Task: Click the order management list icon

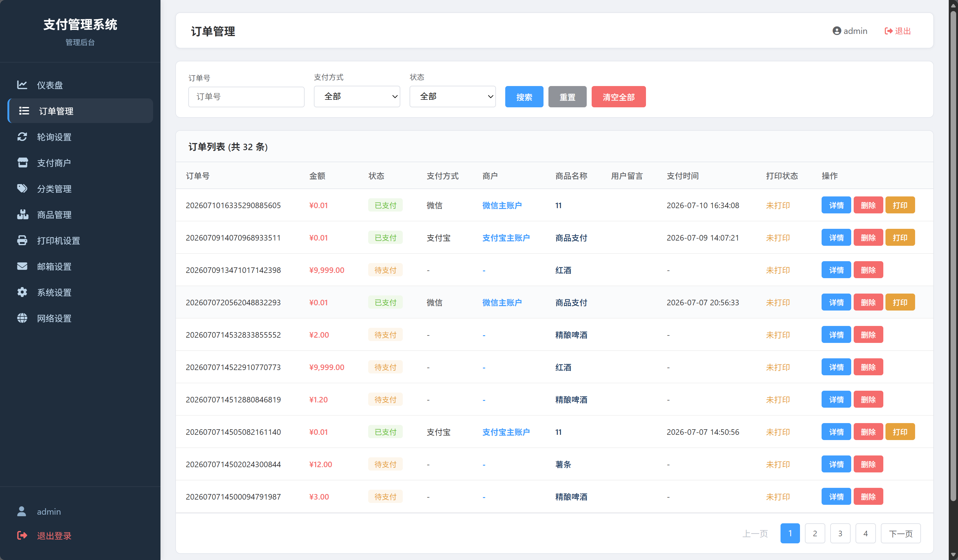Action: 24,111
